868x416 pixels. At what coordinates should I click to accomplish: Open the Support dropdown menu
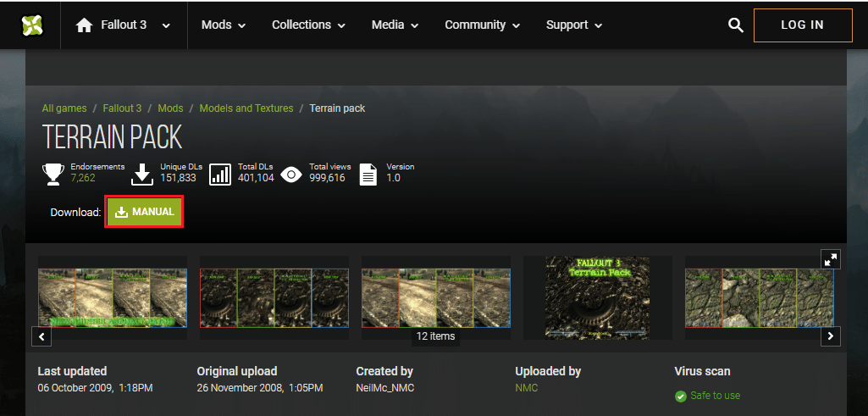(x=574, y=25)
